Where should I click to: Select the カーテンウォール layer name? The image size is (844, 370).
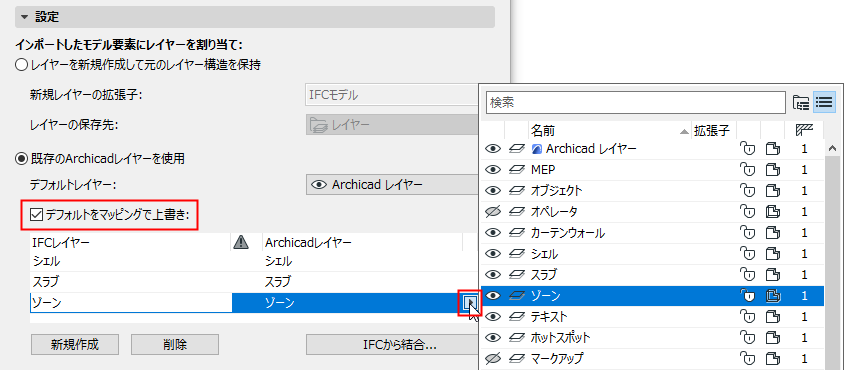568,233
